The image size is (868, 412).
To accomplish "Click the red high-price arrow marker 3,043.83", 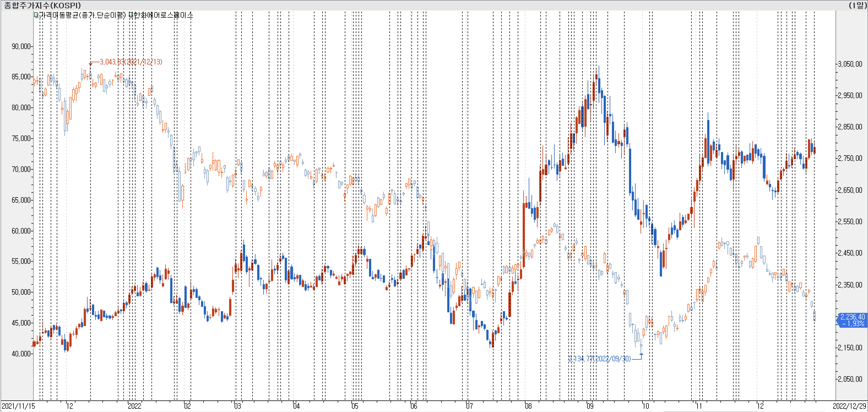I will coord(90,63).
